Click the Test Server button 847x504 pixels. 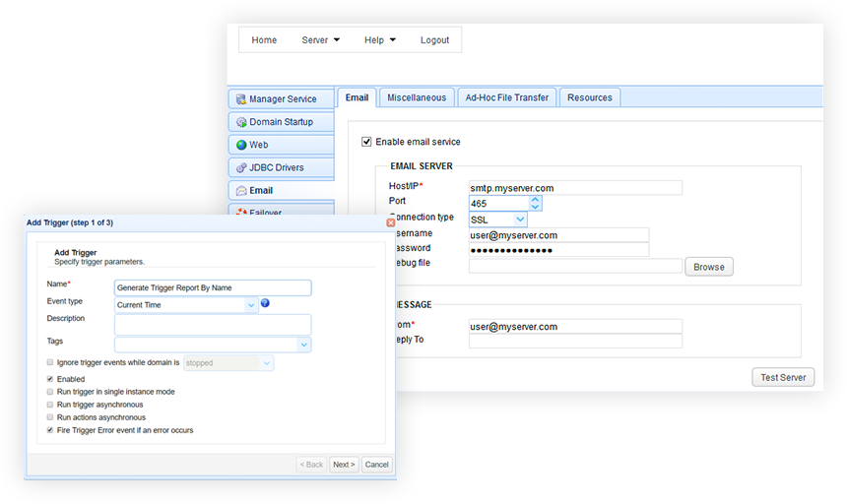point(784,377)
